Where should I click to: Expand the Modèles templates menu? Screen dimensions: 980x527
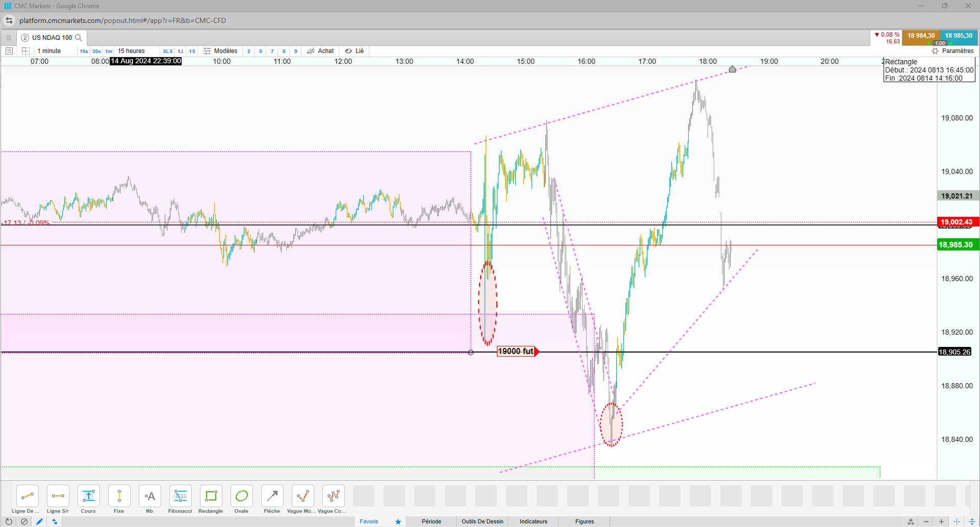point(220,51)
